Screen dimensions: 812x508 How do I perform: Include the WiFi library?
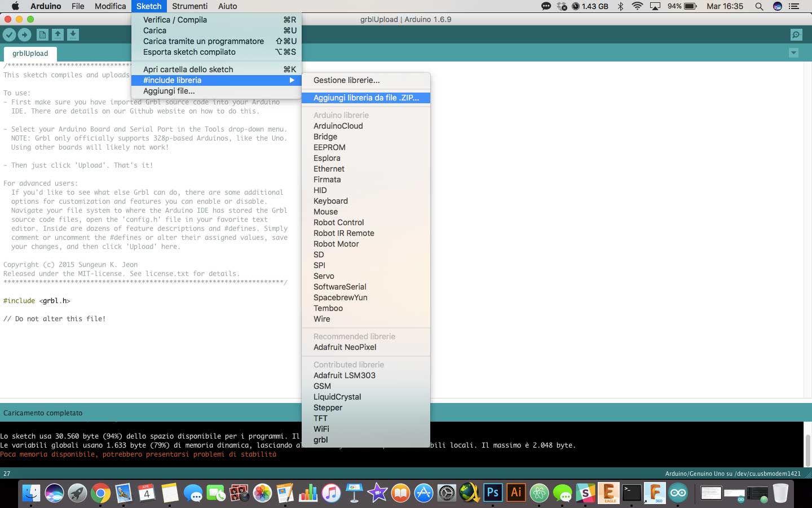tap(366, 429)
